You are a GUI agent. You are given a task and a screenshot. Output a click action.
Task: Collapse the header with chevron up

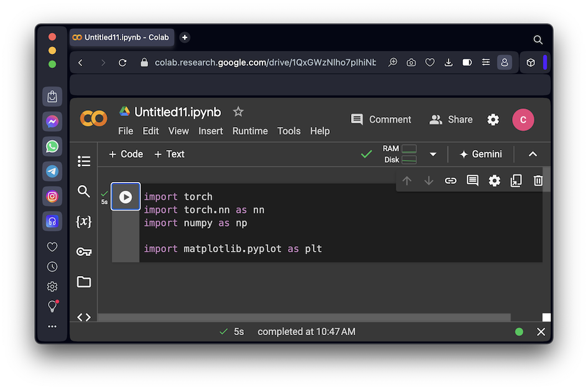click(x=533, y=155)
